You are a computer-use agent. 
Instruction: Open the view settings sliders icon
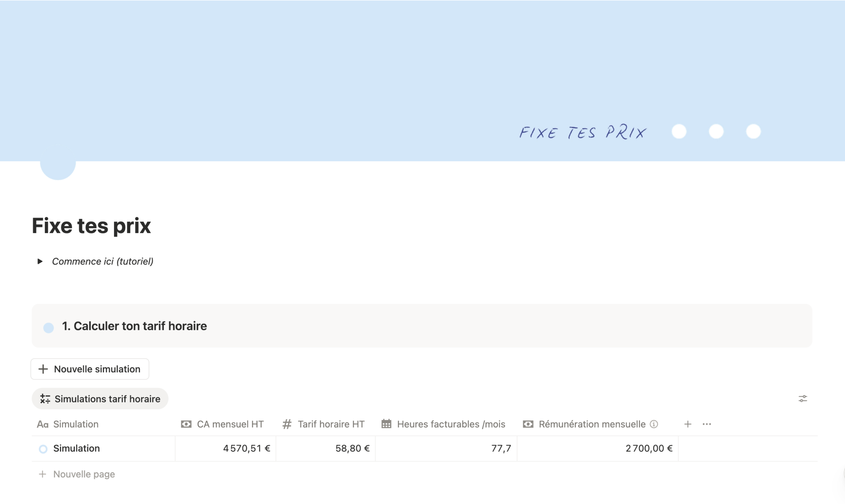point(803,399)
